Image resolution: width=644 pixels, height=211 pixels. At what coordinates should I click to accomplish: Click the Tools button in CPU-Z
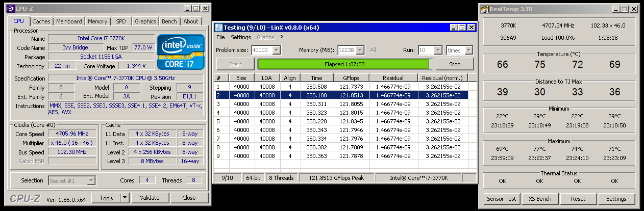pos(106,198)
